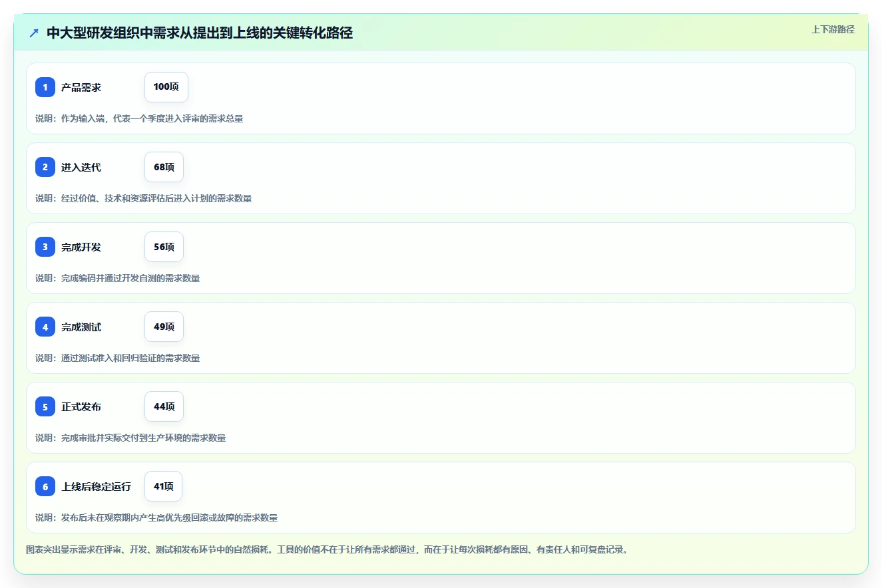
Task: Select the step 5 number badge
Action: [45, 406]
